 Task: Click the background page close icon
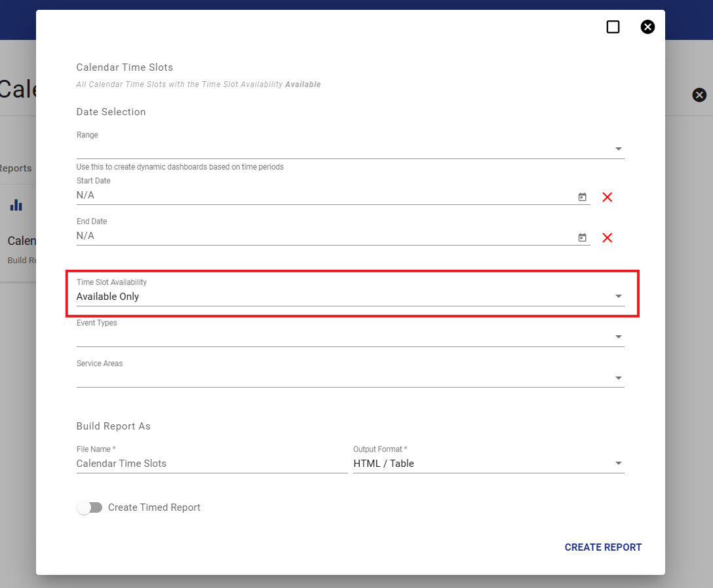point(699,95)
